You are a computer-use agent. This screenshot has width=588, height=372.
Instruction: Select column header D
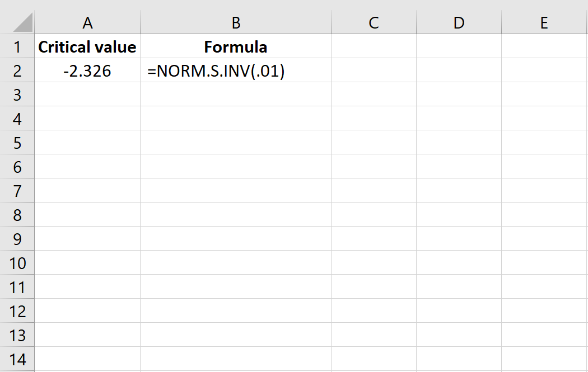(x=459, y=22)
